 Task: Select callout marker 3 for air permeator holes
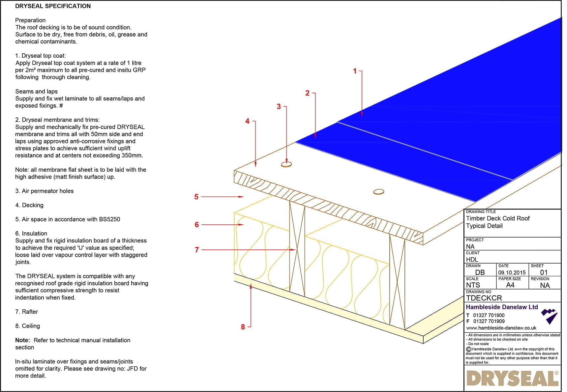[279, 106]
